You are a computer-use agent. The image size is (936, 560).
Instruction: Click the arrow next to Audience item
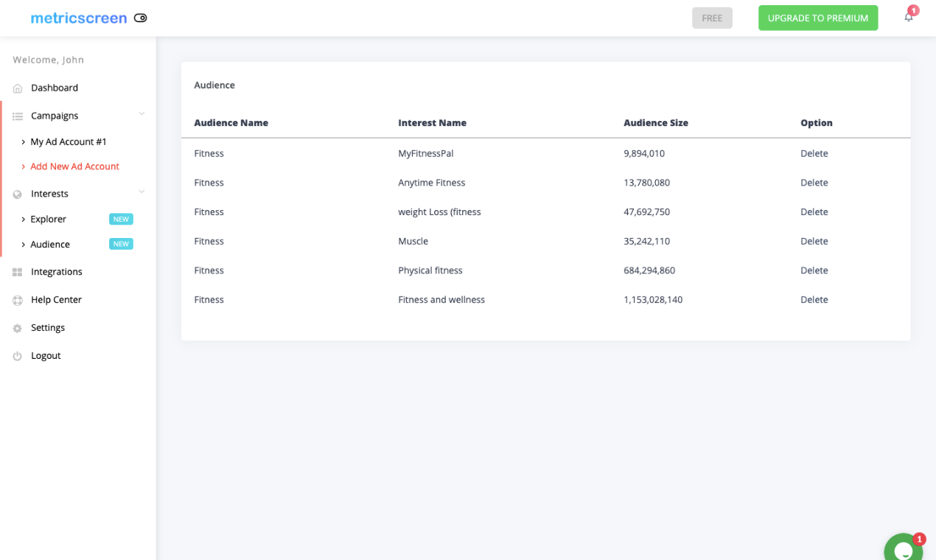coord(24,245)
